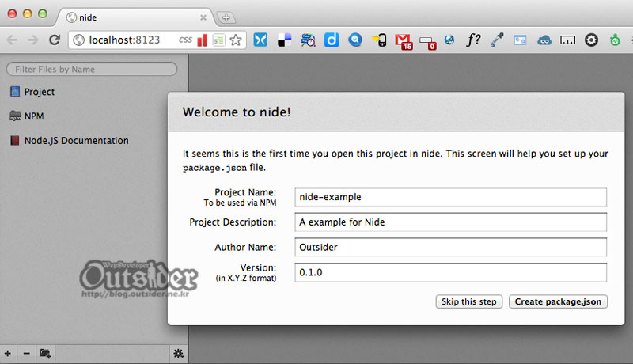Click the browser back arrow

coord(12,40)
